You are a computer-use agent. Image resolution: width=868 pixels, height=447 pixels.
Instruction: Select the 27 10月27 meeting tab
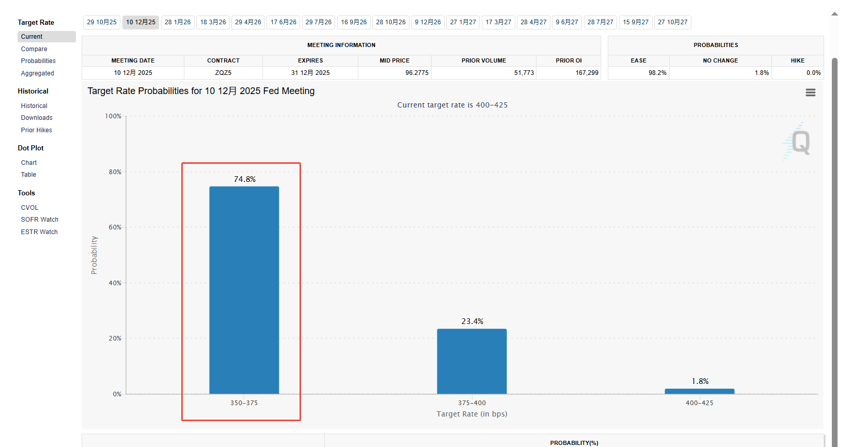[x=672, y=22]
